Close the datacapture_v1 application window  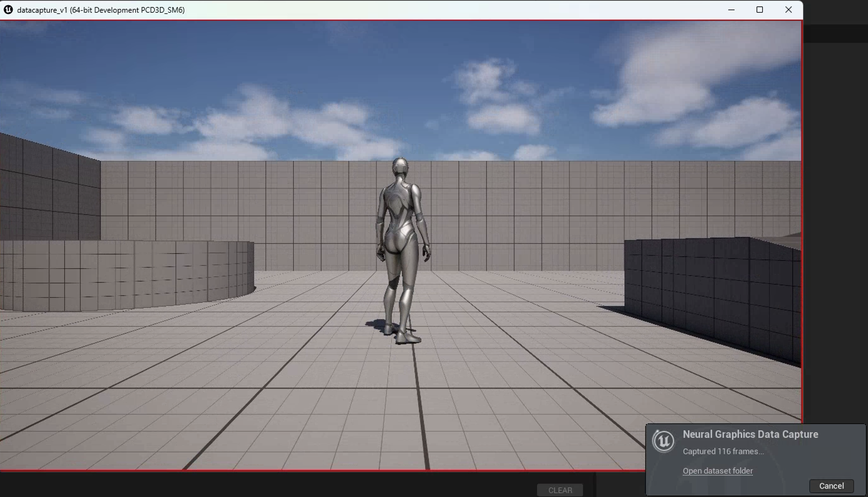(788, 9)
